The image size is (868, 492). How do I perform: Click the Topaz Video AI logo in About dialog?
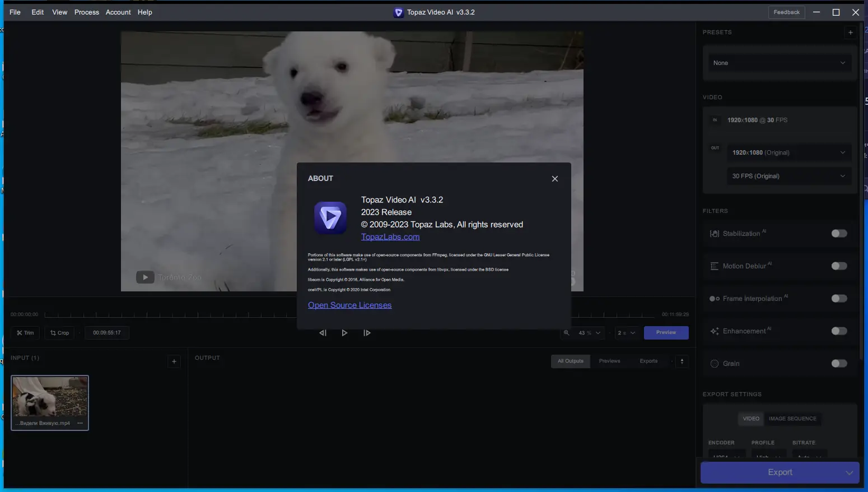point(330,218)
